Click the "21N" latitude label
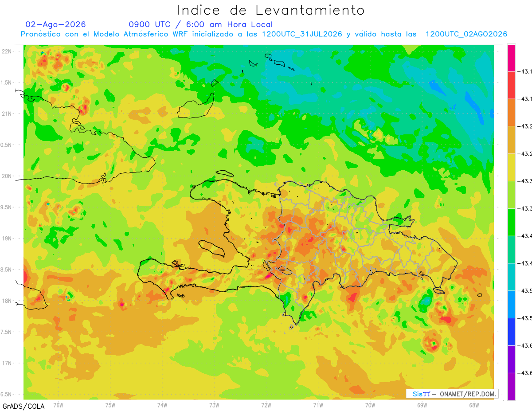The image size is (532, 411). pos(7,114)
